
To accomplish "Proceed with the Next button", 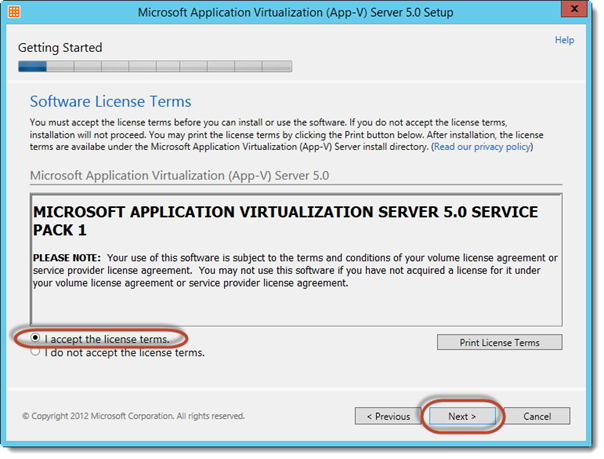I will [462, 416].
